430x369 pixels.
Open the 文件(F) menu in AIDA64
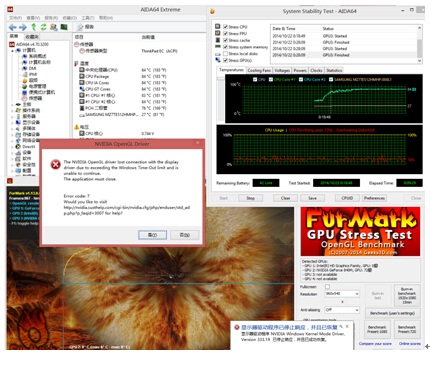coord(15,18)
